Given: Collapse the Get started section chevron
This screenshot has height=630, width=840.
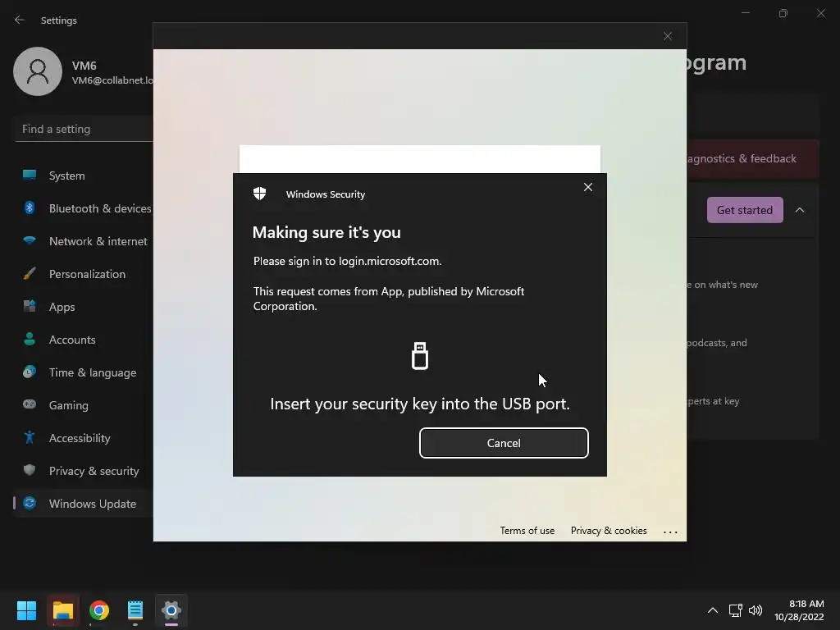Looking at the screenshot, I should point(800,210).
